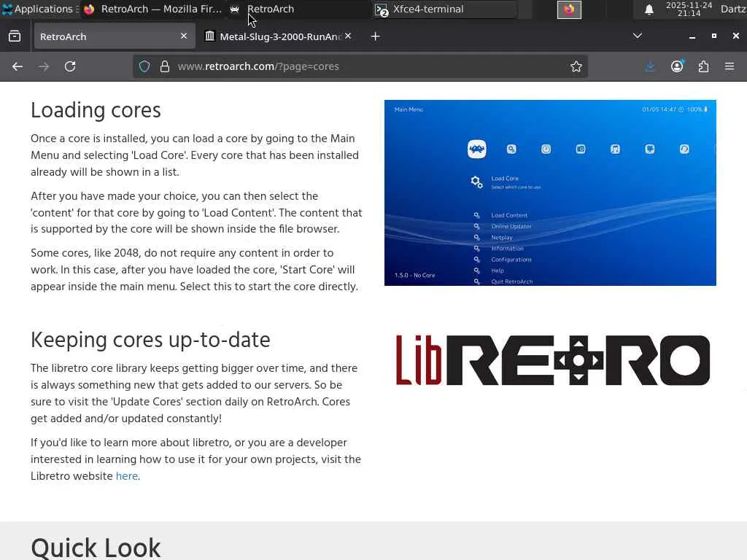Click the URL address bar
Viewport: 747px width, 560px height.
tap(360, 66)
